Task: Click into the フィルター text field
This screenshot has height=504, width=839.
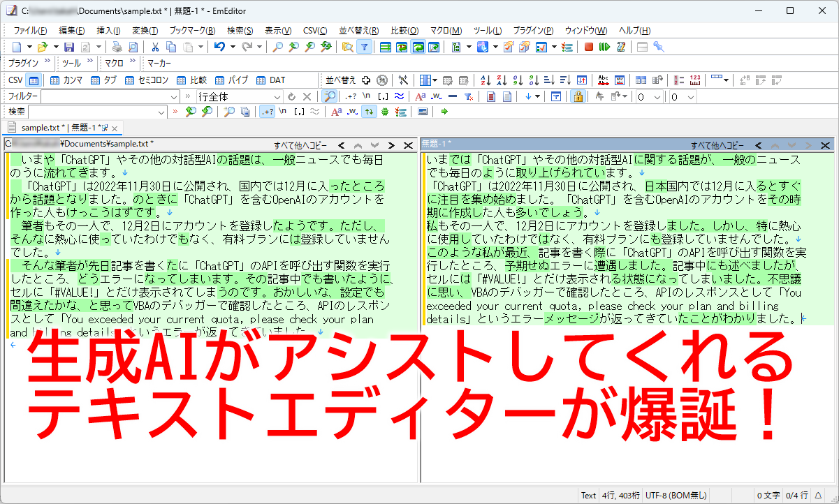Action: click(105, 96)
